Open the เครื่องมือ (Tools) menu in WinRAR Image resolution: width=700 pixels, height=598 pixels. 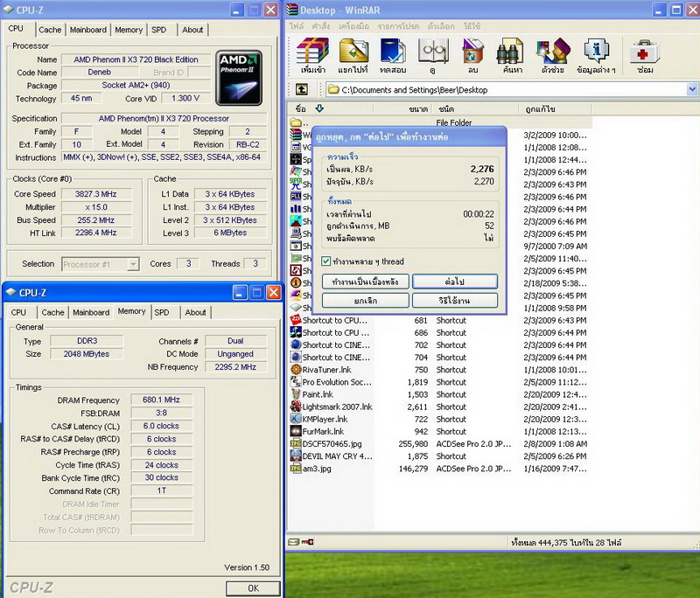(353, 26)
